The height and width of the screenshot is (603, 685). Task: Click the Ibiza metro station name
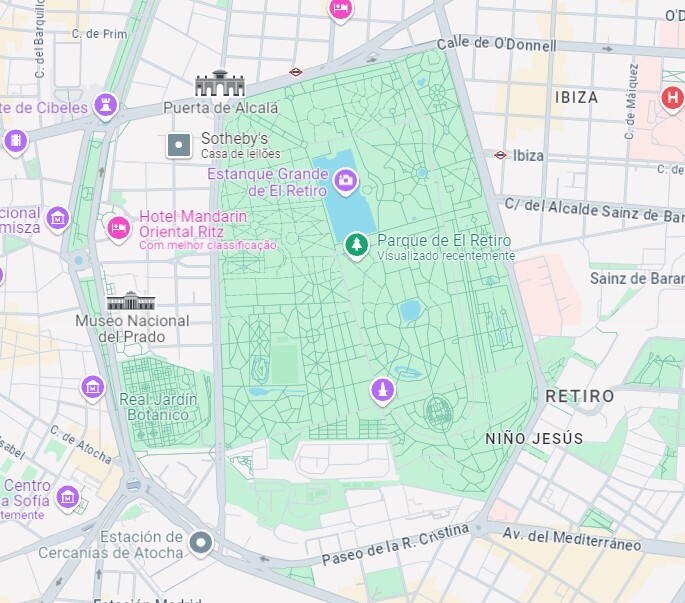pyautogui.click(x=528, y=156)
